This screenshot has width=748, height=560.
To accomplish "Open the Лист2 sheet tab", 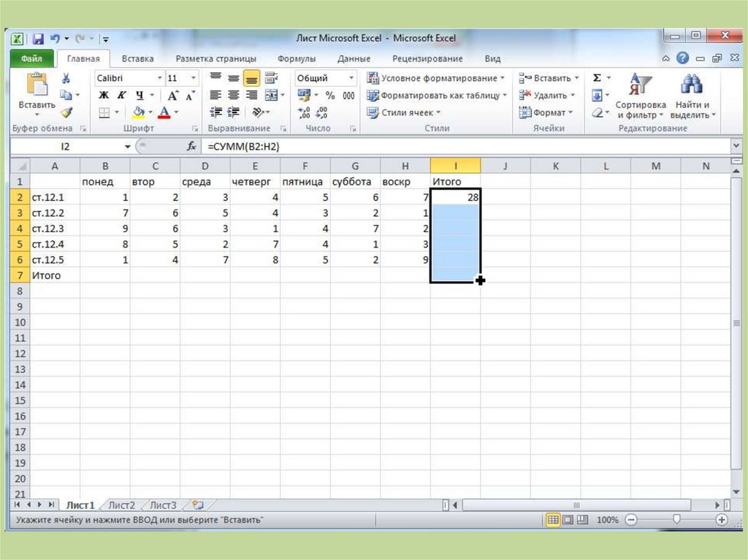I will 121,505.
